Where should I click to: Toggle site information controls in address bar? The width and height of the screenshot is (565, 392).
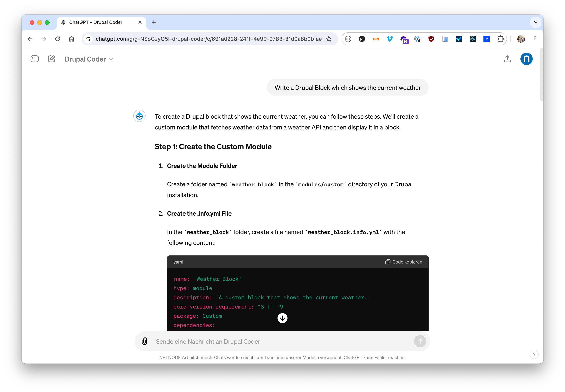[x=88, y=39]
